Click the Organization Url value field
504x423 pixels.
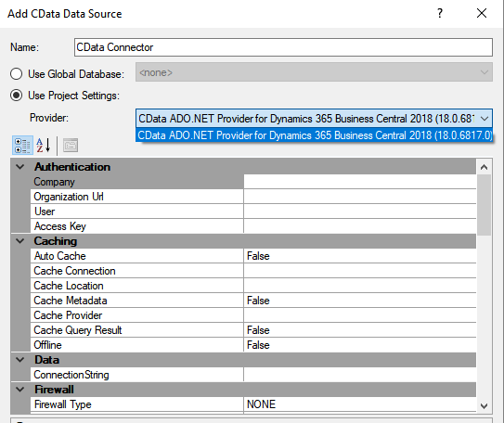tap(360, 197)
